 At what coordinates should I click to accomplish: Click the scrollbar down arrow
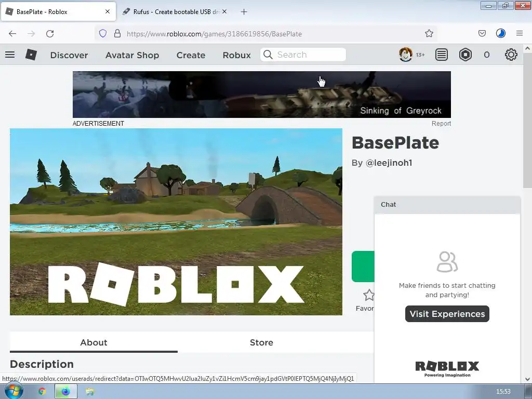(x=527, y=379)
